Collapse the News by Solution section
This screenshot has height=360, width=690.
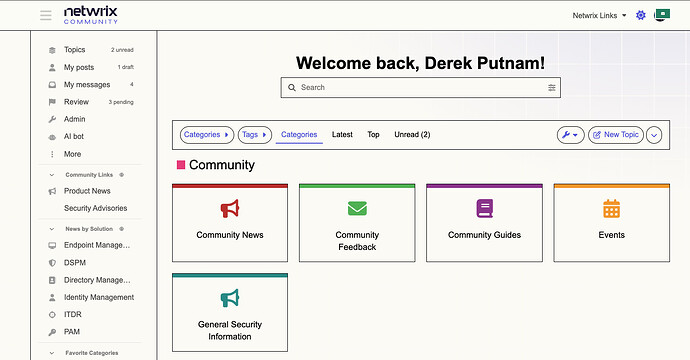51,229
